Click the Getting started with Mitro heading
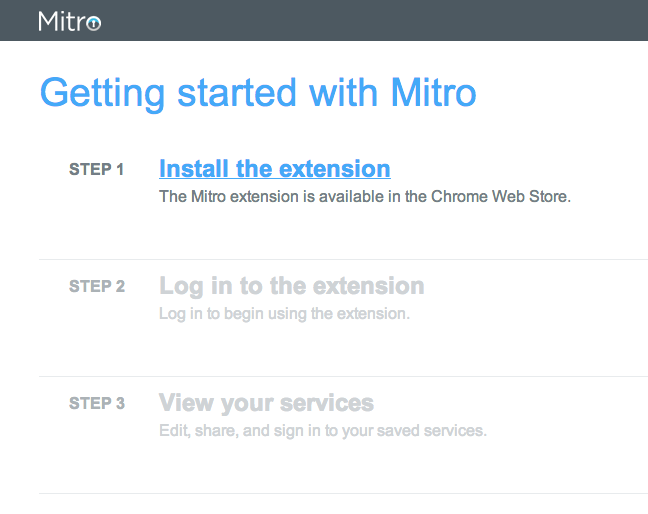648x514 pixels. pyautogui.click(x=258, y=93)
